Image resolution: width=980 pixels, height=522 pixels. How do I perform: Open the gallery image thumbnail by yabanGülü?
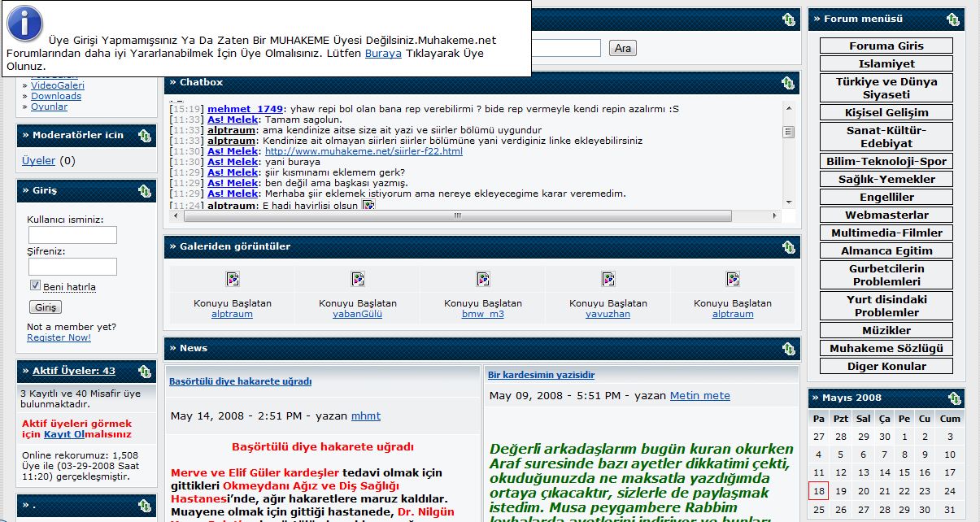[358, 280]
